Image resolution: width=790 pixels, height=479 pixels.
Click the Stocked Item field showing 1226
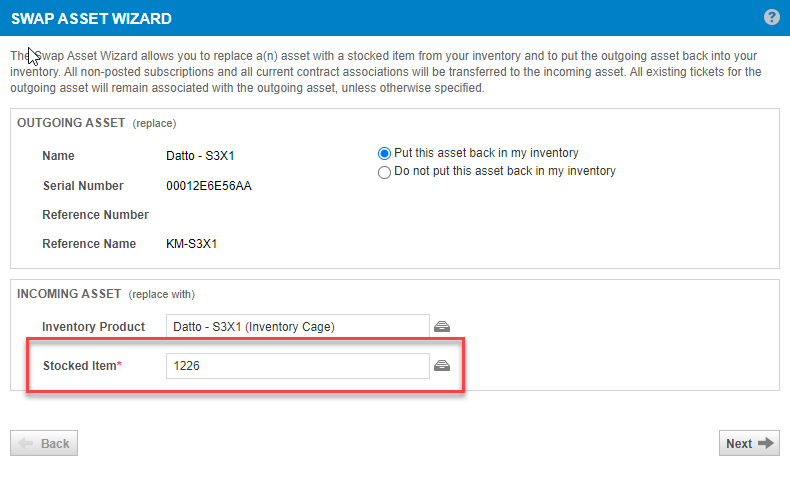298,366
